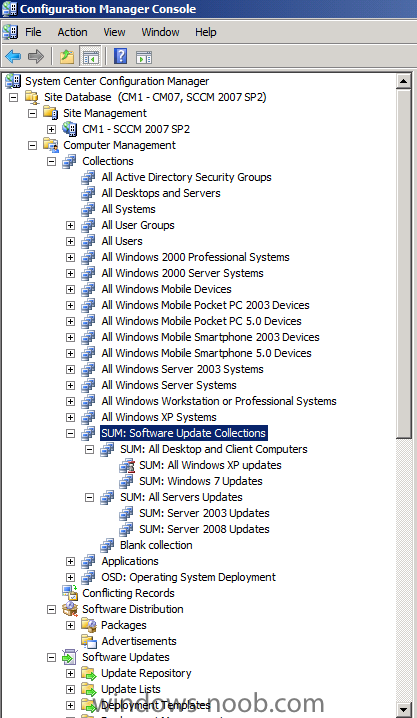Select SUM: Windows 7 Updates
Viewport: 417px width, 718px height.
200,481
